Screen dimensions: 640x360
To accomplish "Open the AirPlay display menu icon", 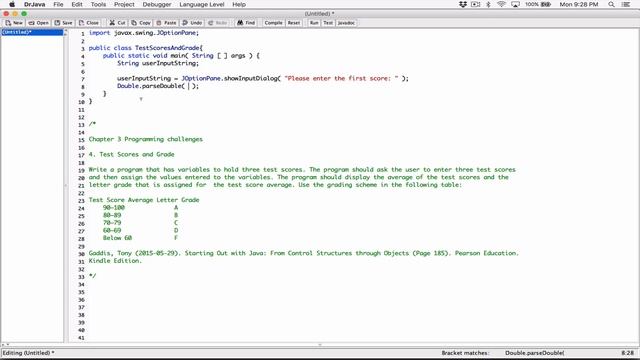I will pos(516,4).
